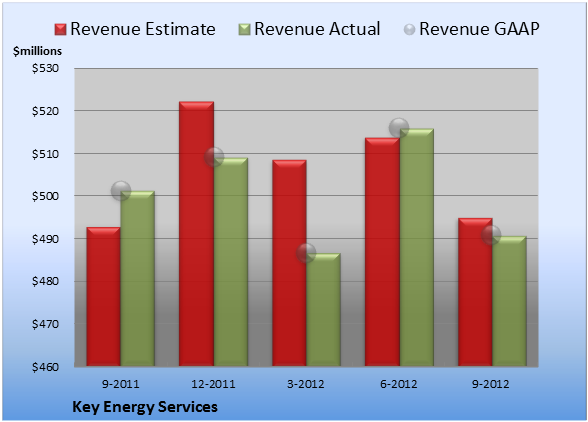The width and height of the screenshot is (588, 422).
Task: Click the '$480' y-axis label
Action: [x=45, y=281]
